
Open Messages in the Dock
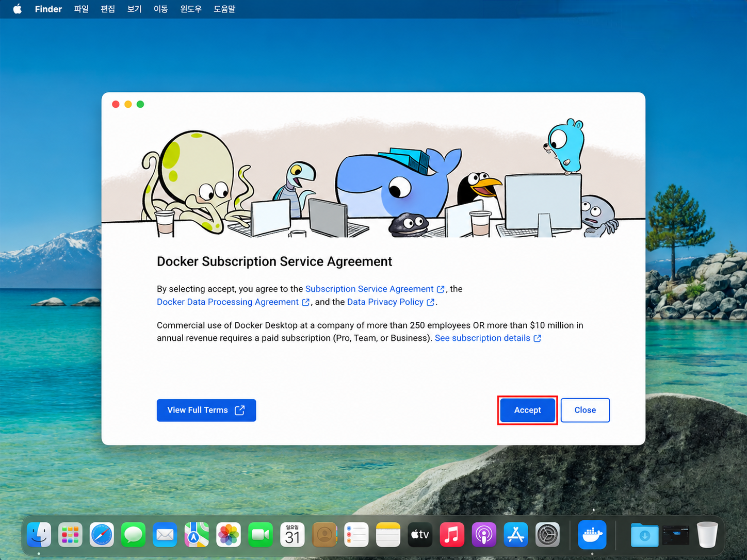click(133, 535)
